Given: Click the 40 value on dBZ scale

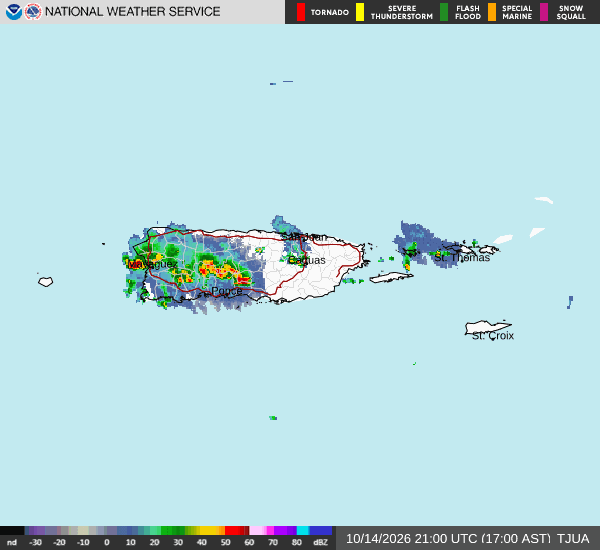Looking at the screenshot, I should coord(202,542).
